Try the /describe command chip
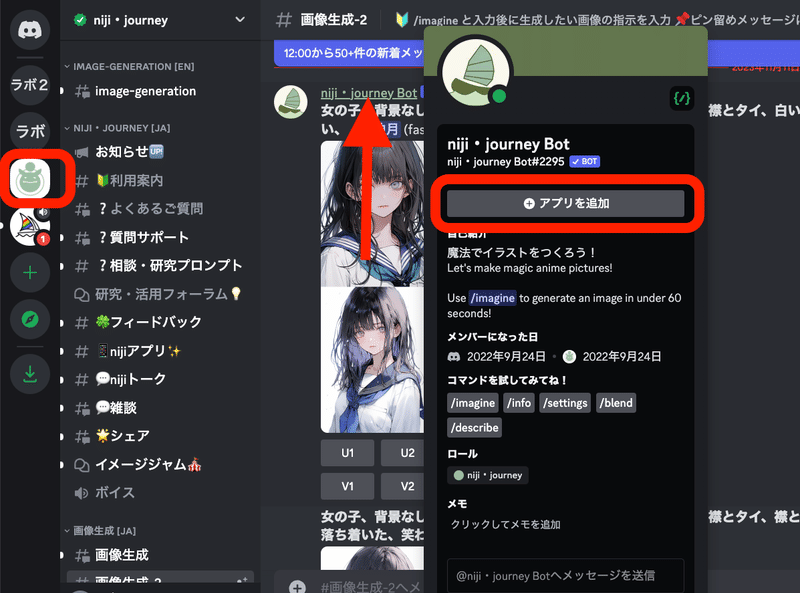 [474, 427]
